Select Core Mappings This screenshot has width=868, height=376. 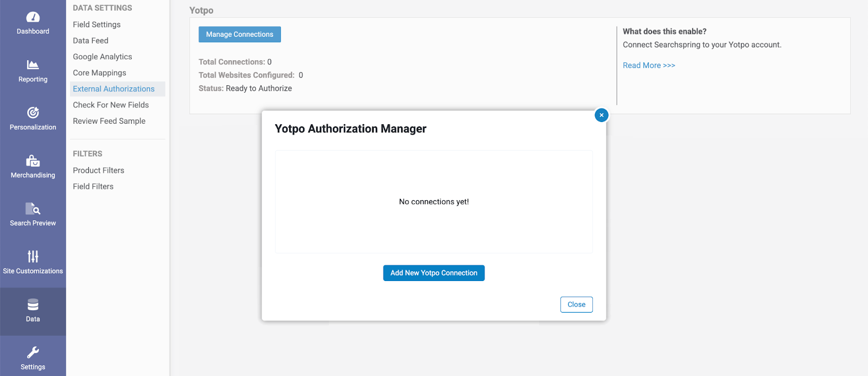click(x=99, y=73)
